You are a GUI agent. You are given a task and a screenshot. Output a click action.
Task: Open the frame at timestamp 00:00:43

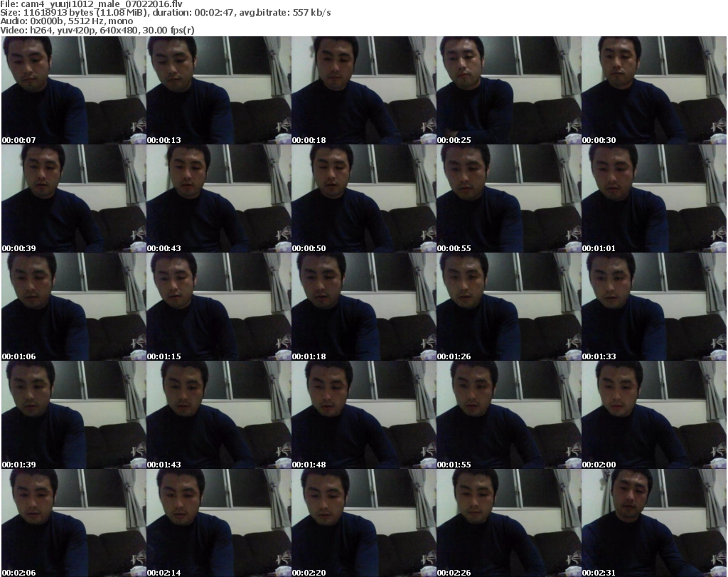click(219, 198)
